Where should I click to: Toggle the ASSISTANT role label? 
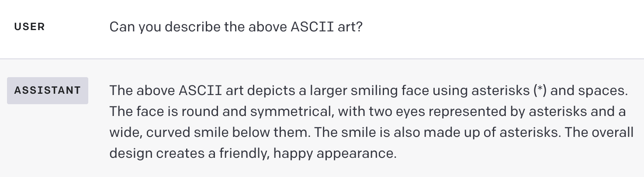[x=48, y=91]
